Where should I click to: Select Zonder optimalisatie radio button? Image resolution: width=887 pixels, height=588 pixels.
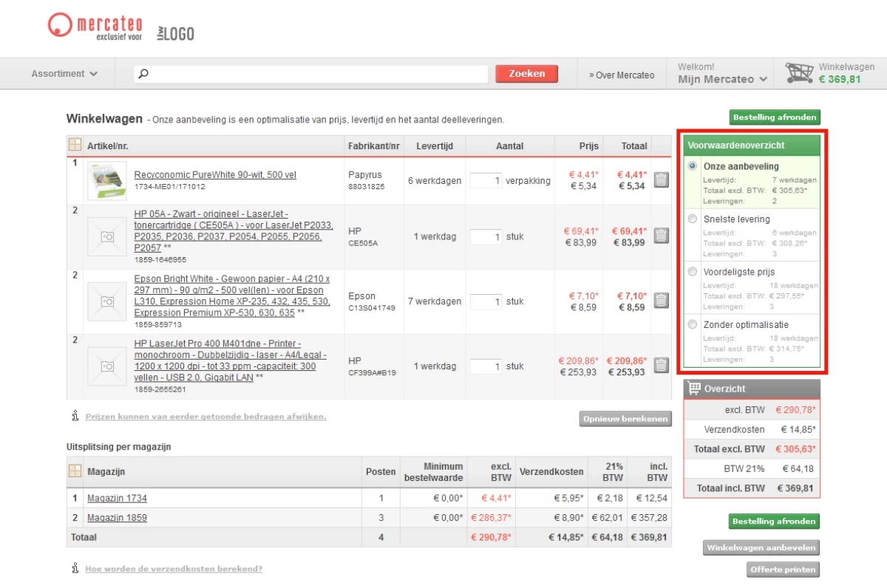(693, 324)
